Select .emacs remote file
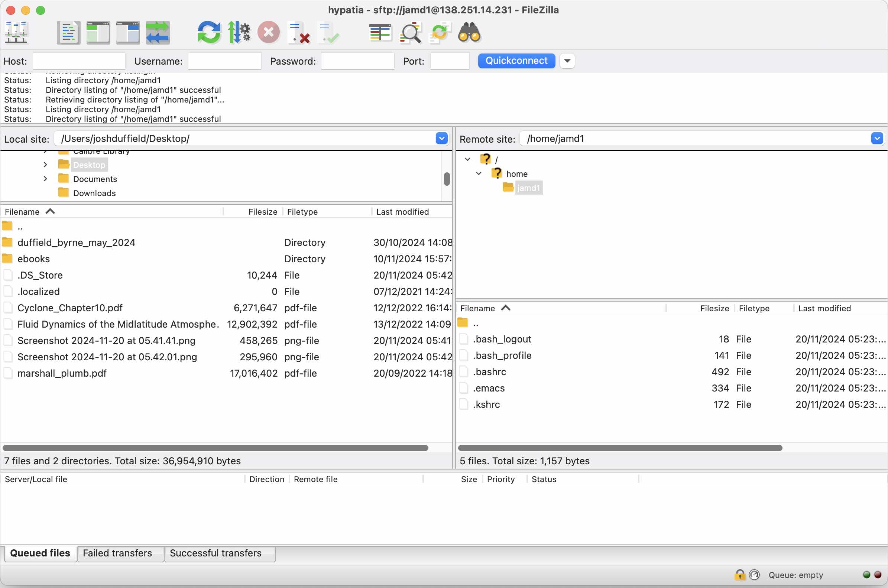Image resolution: width=888 pixels, height=588 pixels. pyautogui.click(x=672, y=388)
